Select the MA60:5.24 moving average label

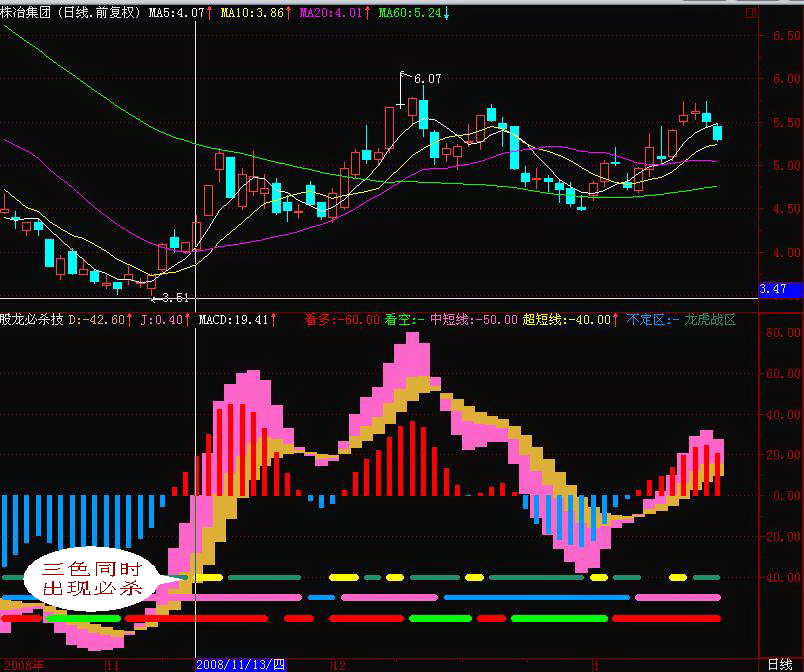click(x=410, y=13)
